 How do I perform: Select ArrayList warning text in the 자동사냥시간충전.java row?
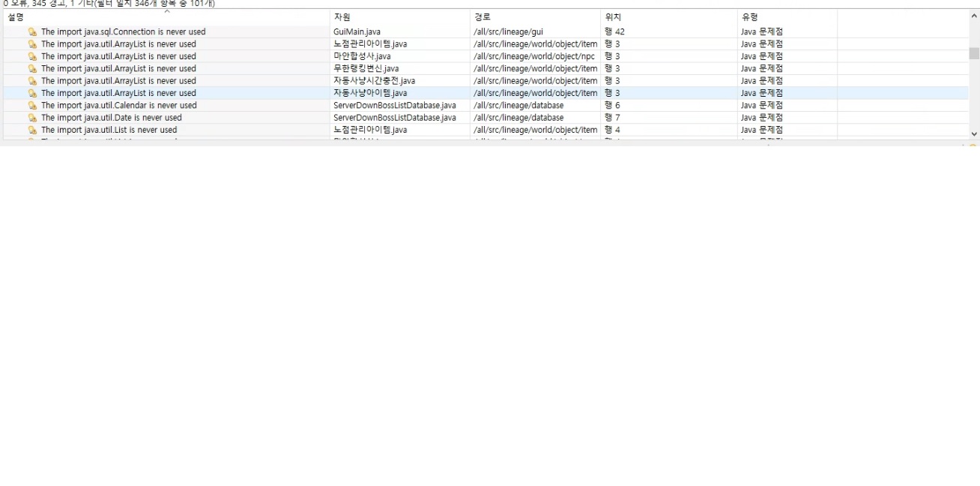118,81
